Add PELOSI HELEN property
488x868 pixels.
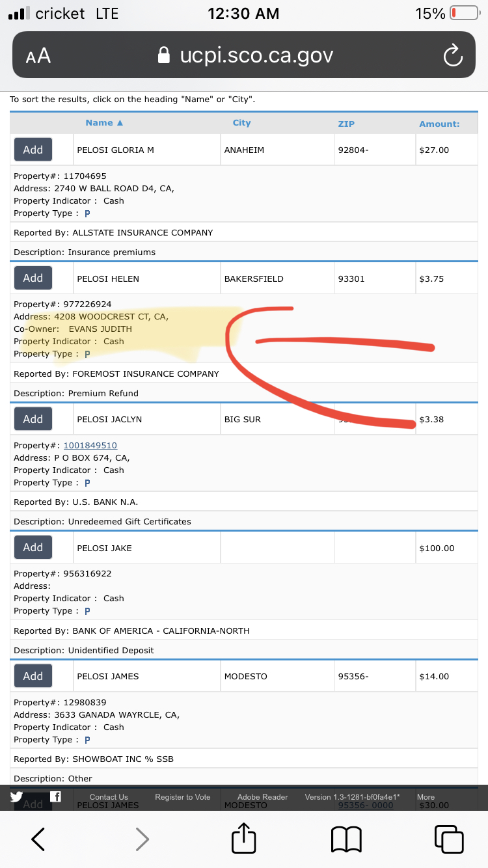point(33,278)
